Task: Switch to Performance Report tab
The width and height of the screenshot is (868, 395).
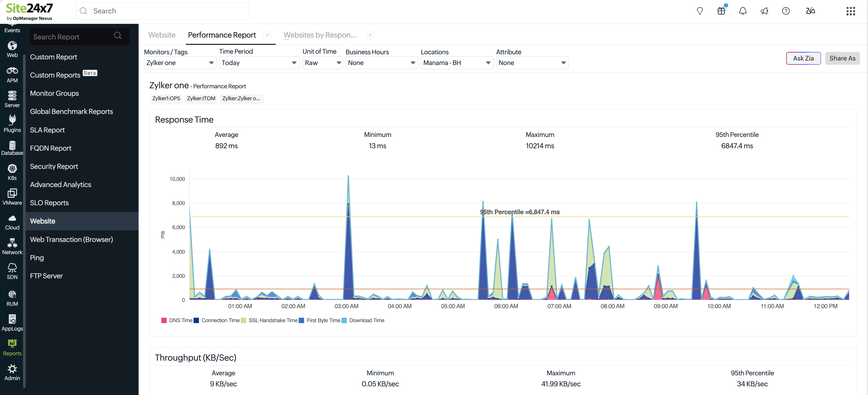Action: [x=222, y=35]
